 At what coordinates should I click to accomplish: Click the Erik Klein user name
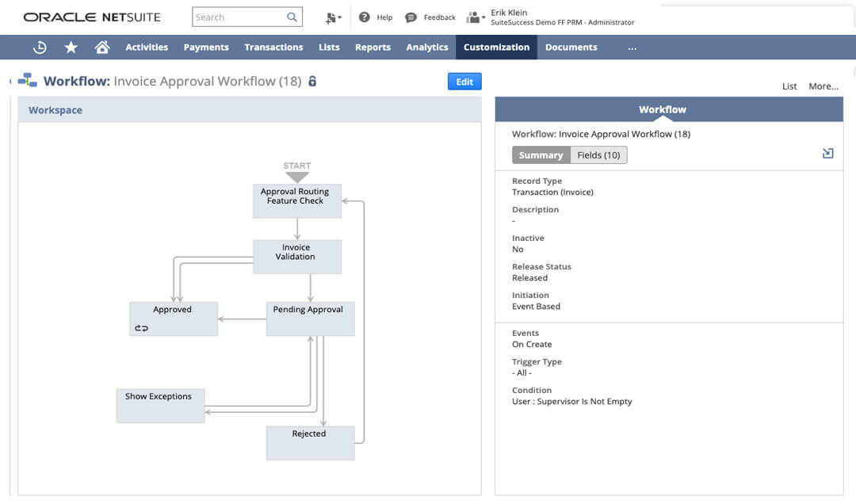[x=509, y=12]
